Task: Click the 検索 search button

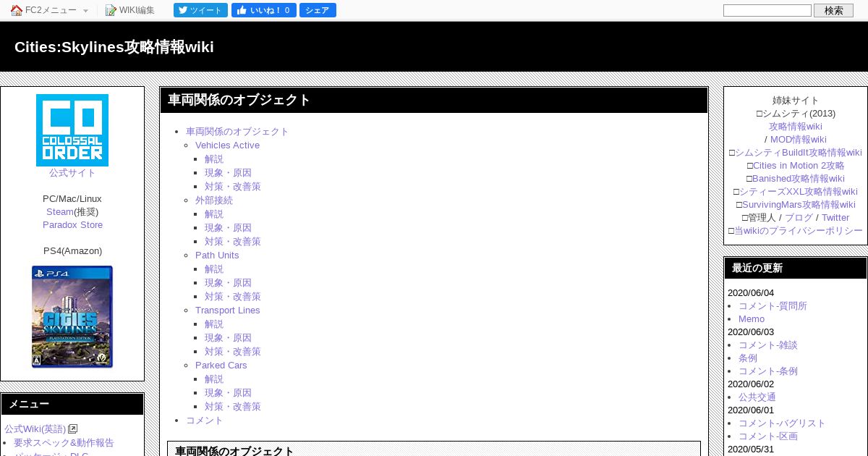Action: pos(833,10)
